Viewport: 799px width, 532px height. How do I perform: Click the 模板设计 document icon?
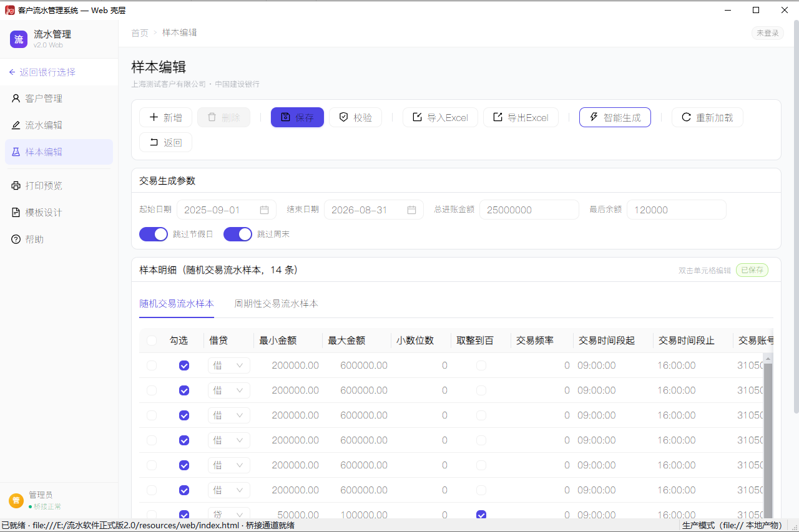coord(16,213)
